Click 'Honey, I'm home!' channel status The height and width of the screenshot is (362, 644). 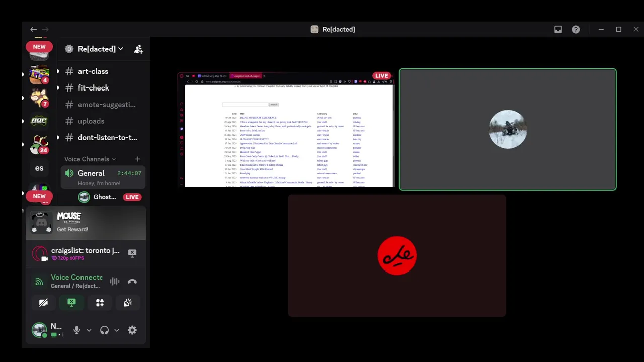[99, 183]
